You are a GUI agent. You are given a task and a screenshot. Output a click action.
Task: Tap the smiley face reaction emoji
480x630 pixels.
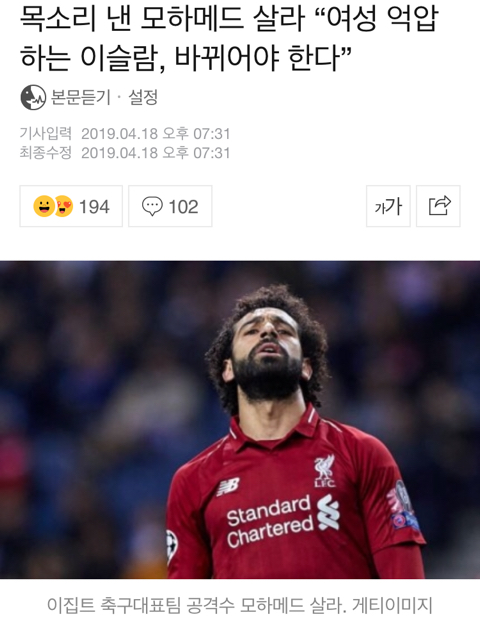pos(43,207)
